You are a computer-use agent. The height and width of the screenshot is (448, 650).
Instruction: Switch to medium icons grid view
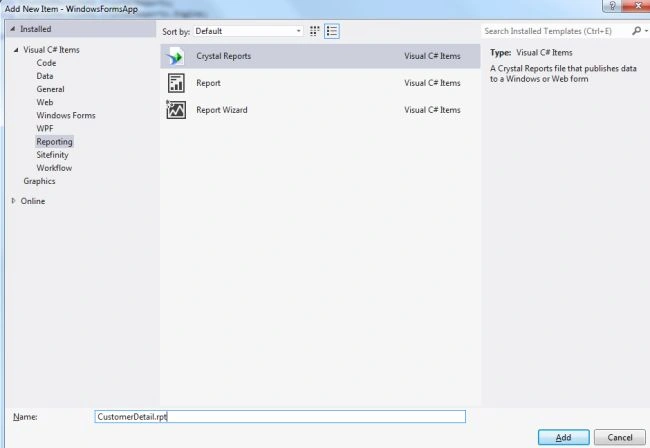pos(315,31)
